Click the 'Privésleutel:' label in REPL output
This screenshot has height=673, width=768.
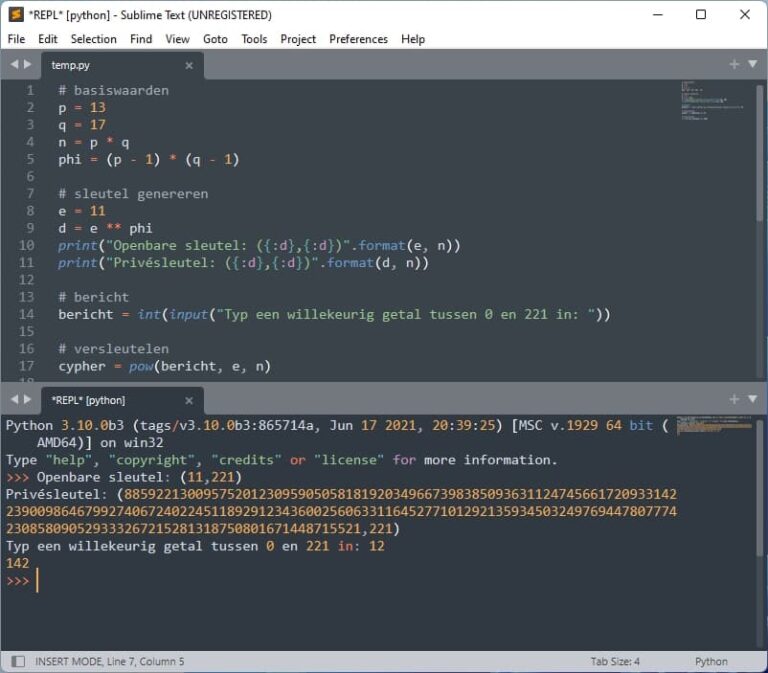coord(56,494)
